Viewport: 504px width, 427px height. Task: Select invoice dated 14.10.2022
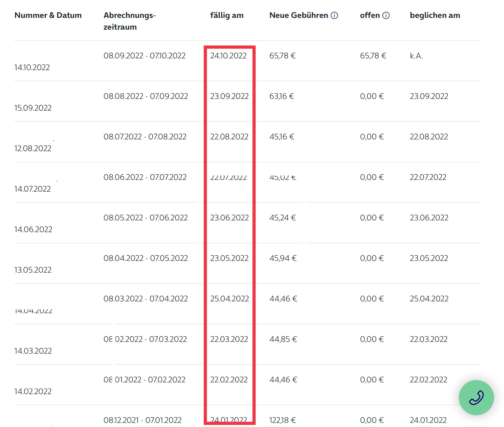pyautogui.click(x=32, y=67)
